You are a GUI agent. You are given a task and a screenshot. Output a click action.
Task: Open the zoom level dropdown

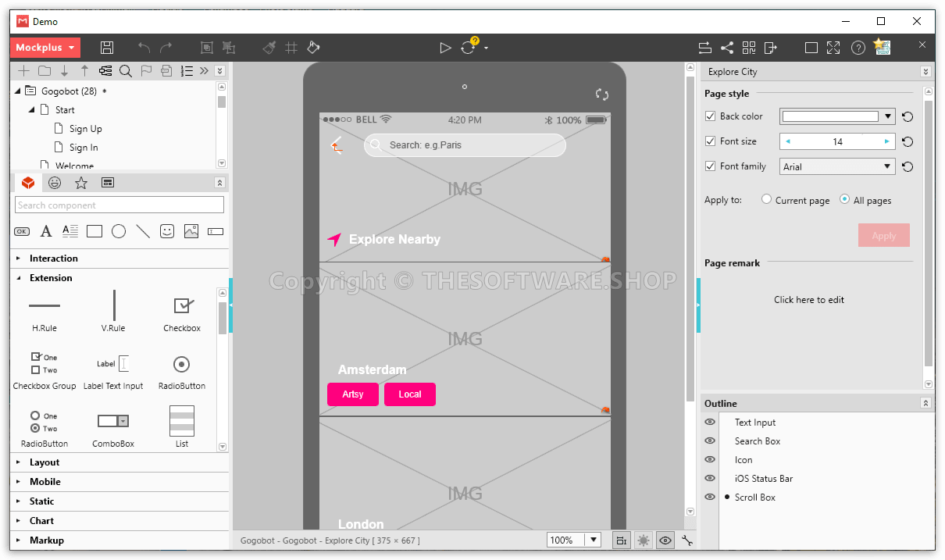[593, 540]
